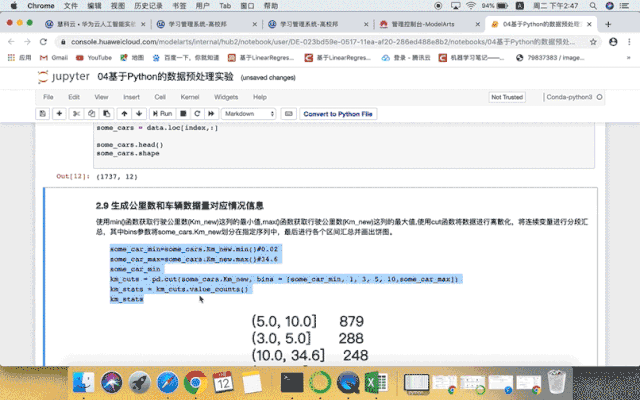Open the command palette keyboard icon
The height and width of the screenshot is (400, 640).
[x=289, y=114]
